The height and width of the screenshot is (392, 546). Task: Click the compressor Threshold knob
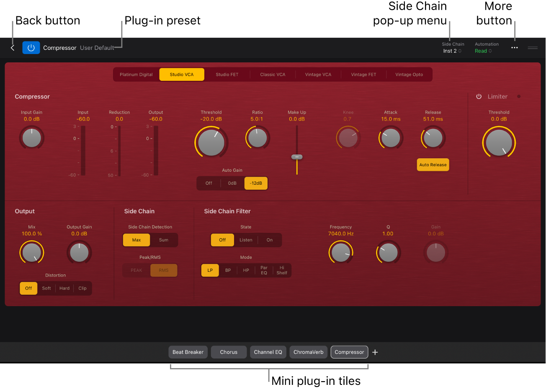point(211,142)
